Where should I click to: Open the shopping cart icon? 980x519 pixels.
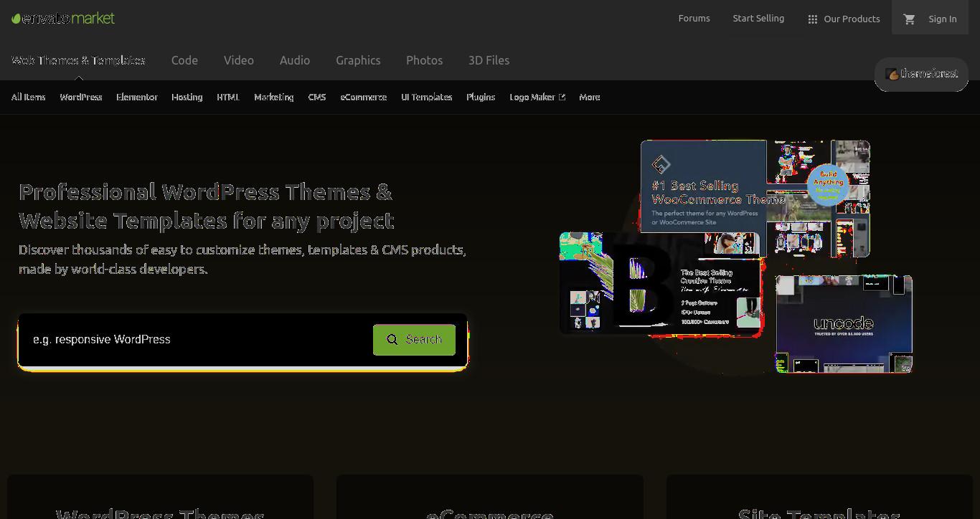click(x=909, y=19)
